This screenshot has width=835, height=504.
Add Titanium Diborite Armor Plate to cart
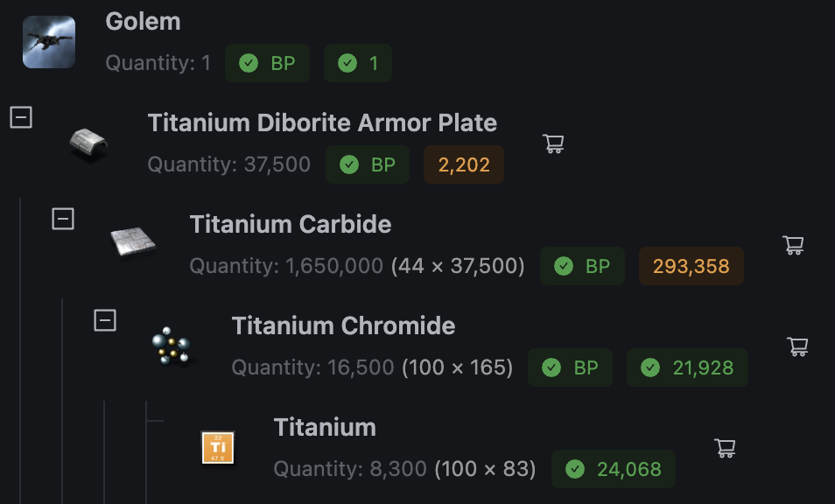click(x=553, y=143)
